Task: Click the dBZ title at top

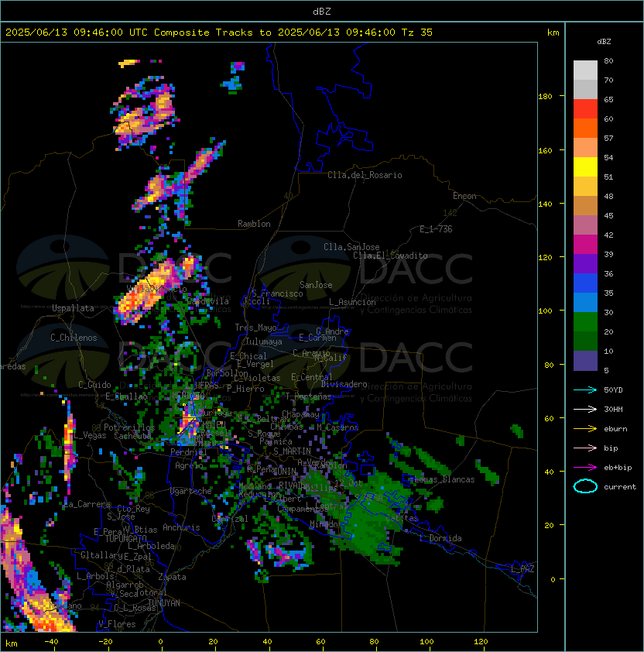Action: 322,11
